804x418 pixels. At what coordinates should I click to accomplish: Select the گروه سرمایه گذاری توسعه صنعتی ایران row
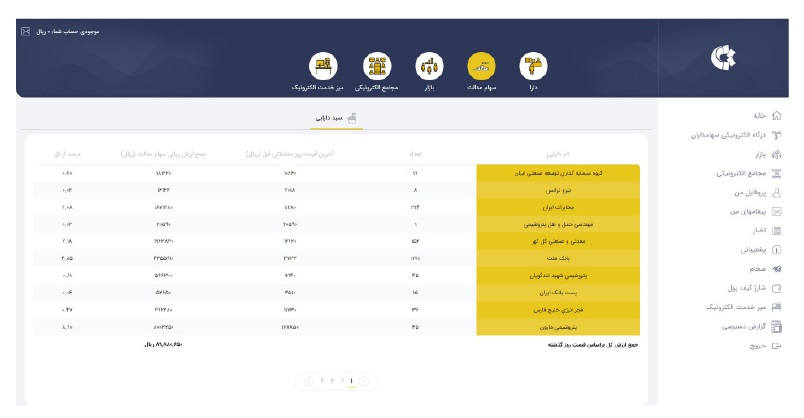[x=336, y=173]
